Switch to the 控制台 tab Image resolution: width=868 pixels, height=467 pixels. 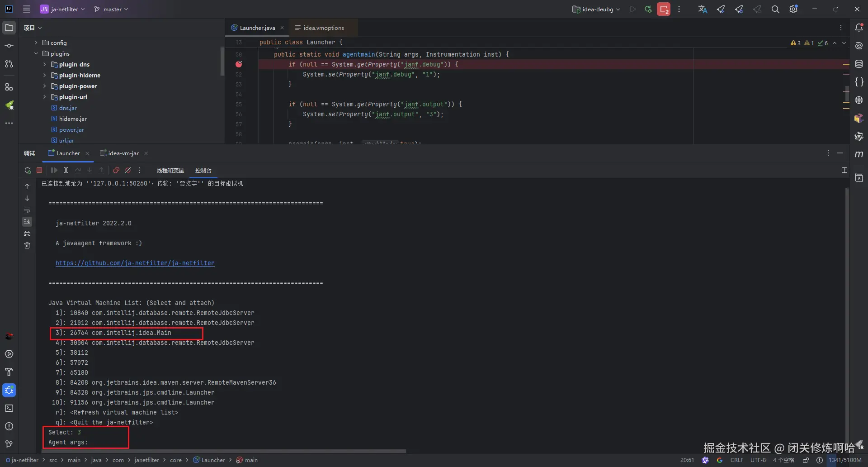coord(203,170)
